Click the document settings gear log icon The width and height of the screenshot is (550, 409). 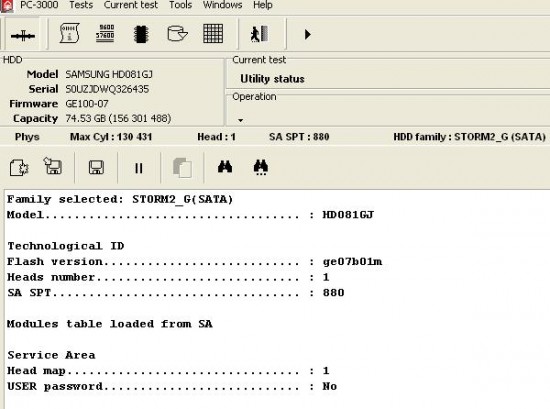coord(19,168)
